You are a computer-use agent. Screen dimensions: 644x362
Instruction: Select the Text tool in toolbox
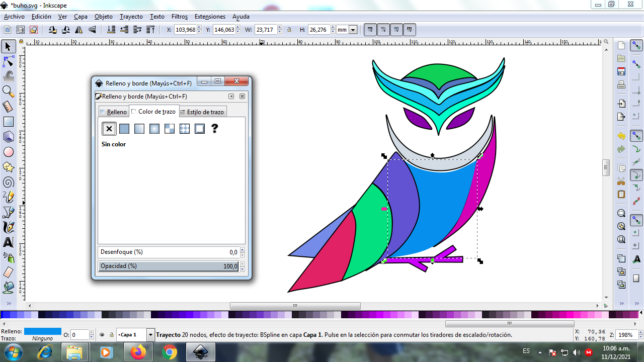(8, 242)
